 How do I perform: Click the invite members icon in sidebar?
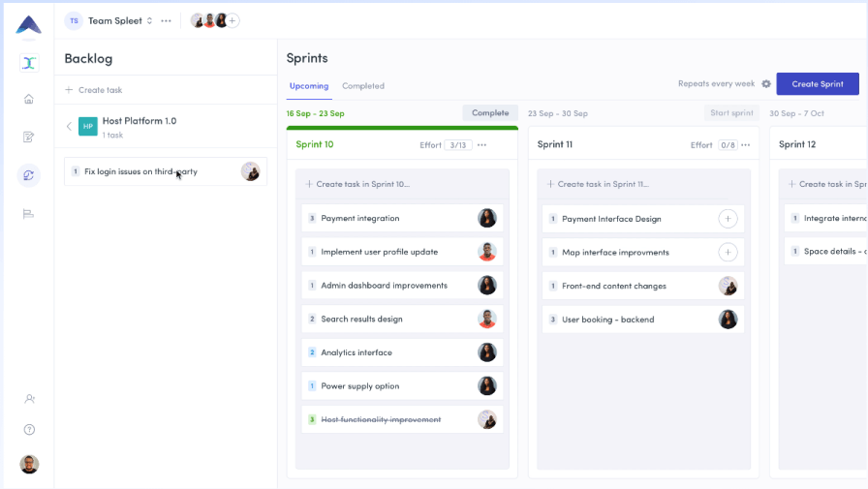coord(29,399)
